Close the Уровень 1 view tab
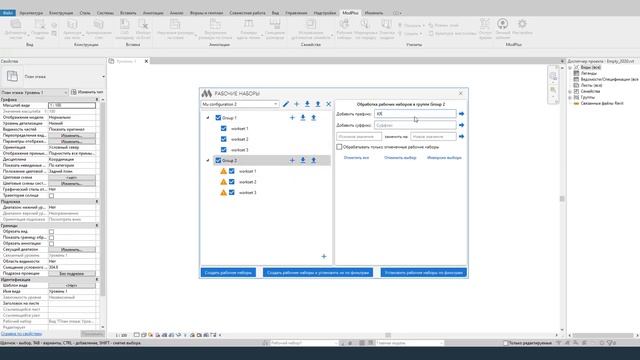Image resolution: width=640 pixels, height=360 pixels. tap(146, 61)
